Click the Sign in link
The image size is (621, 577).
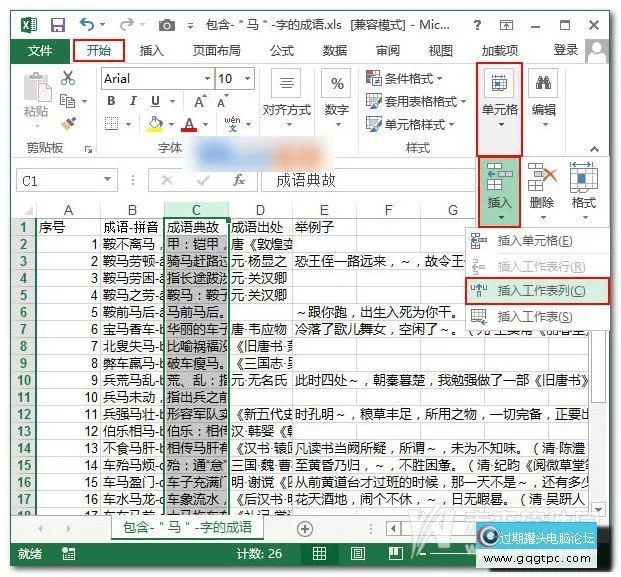566,50
